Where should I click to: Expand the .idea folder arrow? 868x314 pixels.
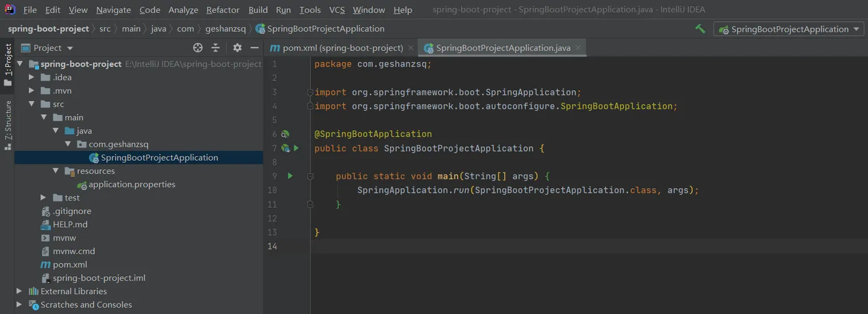click(32, 78)
